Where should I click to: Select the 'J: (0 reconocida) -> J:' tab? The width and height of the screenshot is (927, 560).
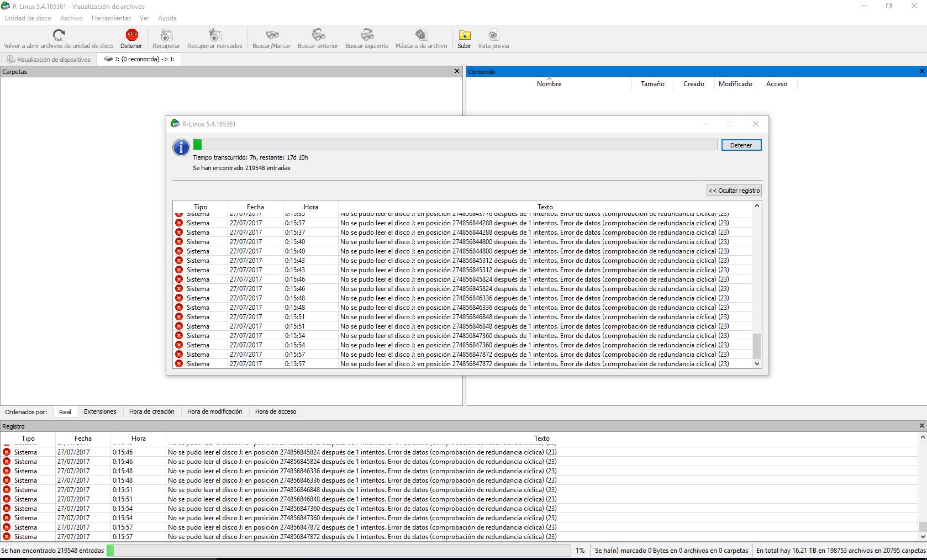coord(139,59)
